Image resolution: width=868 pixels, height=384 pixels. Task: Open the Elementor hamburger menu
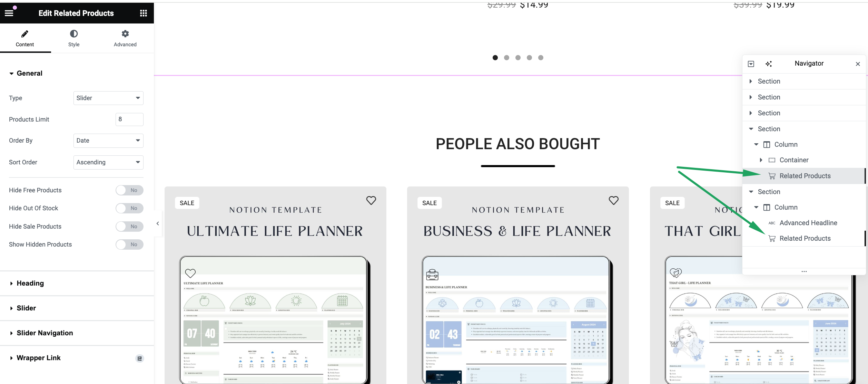click(9, 13)
